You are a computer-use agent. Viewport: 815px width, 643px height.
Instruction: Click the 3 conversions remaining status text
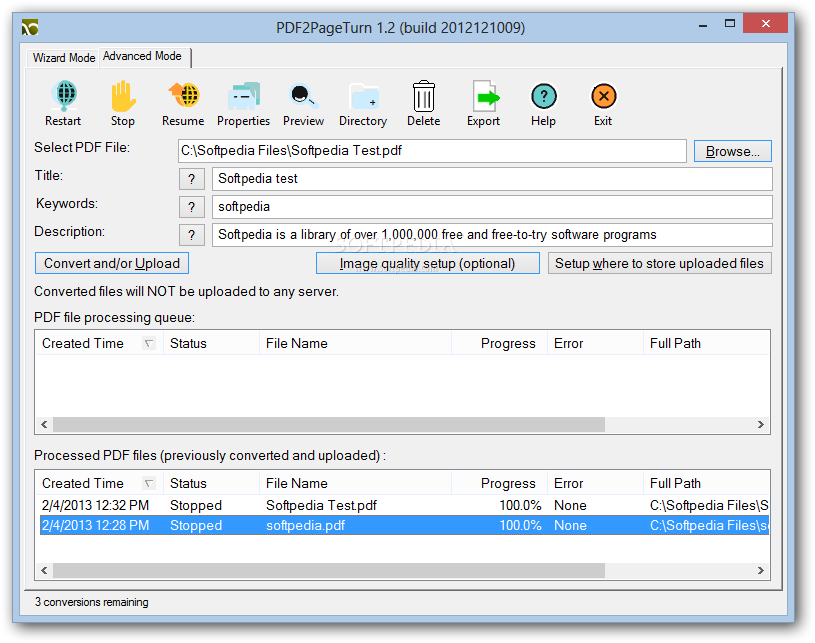[91, 602]
